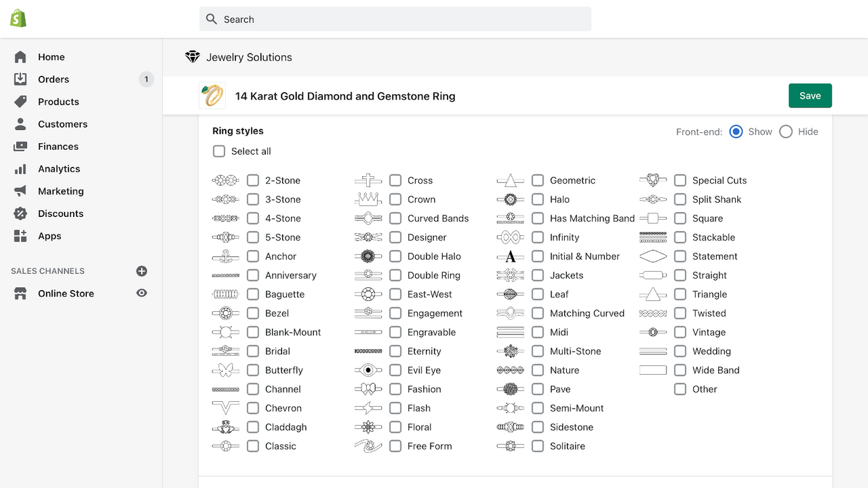Select the Show radio button for Front-end

(x=736, y=131)
